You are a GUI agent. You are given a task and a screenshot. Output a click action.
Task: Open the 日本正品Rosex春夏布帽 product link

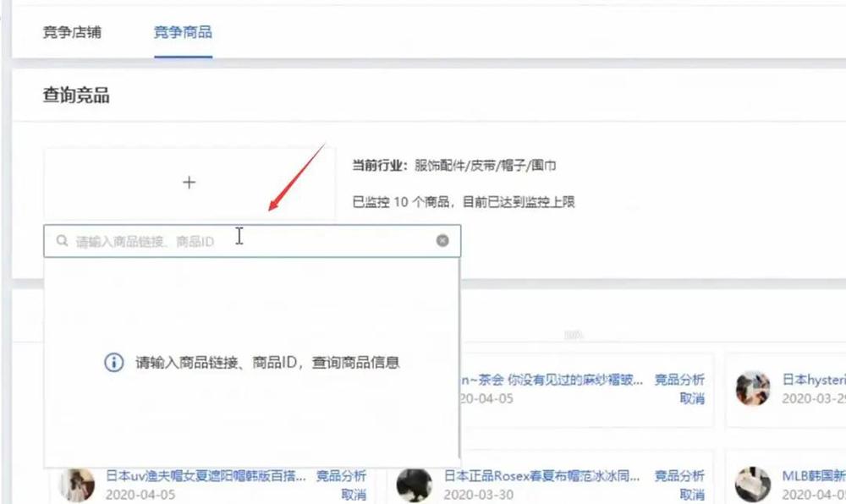tap(541, 476)
